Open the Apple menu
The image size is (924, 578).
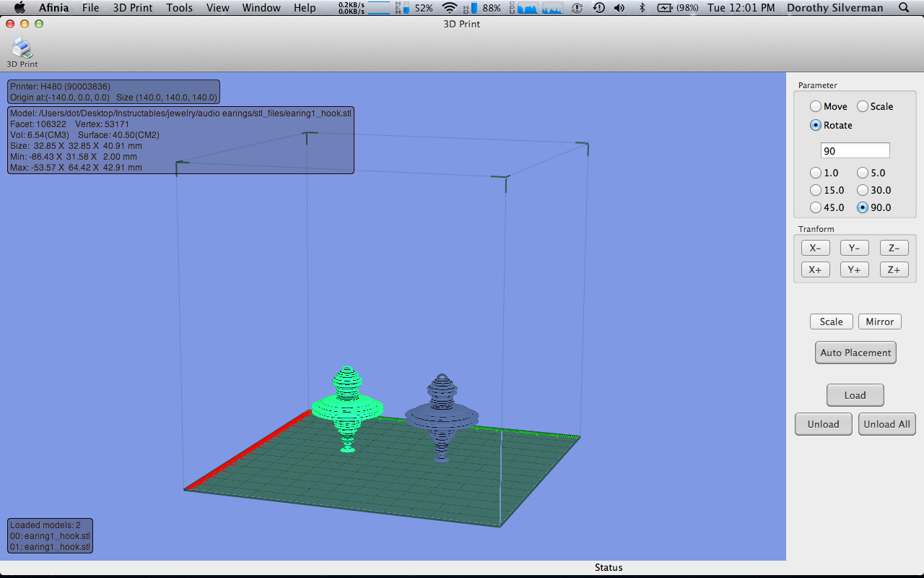point(19,8)
